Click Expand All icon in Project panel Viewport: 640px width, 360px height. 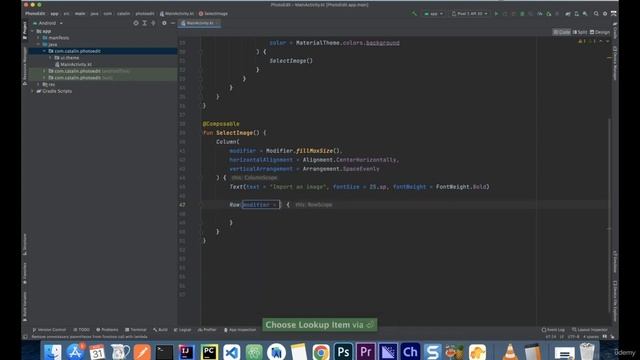(x=144, y=23)
